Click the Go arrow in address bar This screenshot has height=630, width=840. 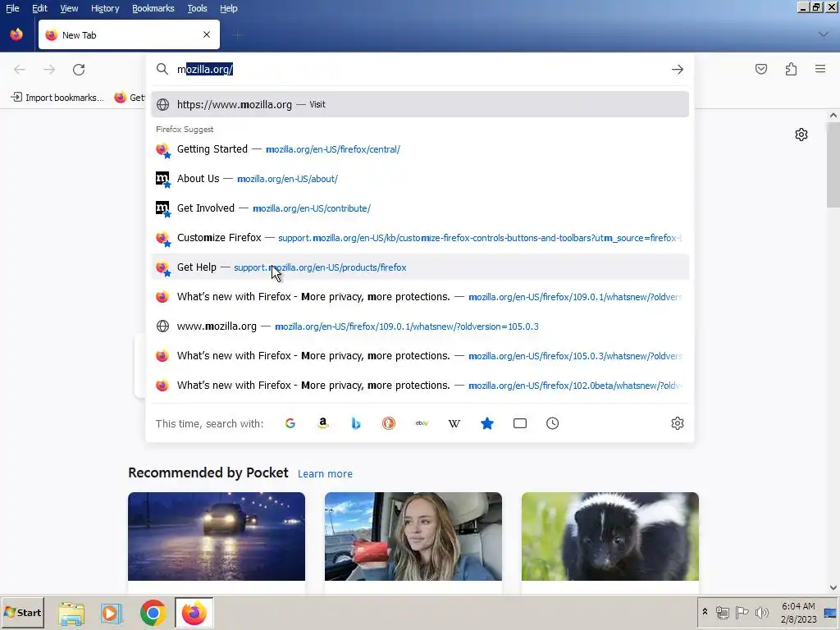point(677,69)
